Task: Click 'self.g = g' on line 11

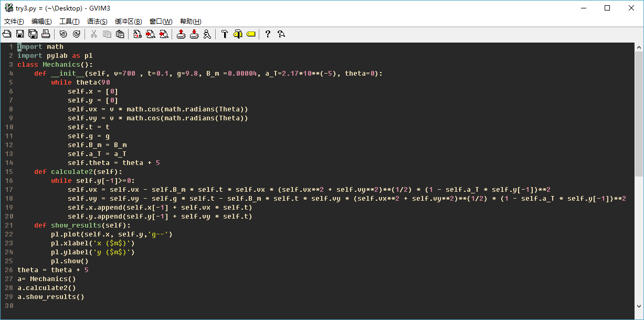Action: pyautogui.click(x=89, y=136)
